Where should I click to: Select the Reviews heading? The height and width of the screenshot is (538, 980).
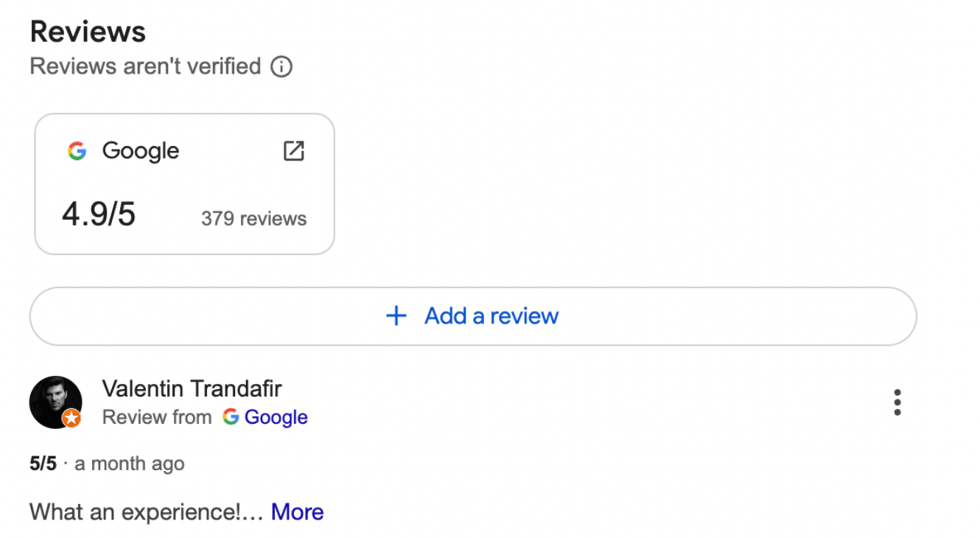(x=87, y=30)
